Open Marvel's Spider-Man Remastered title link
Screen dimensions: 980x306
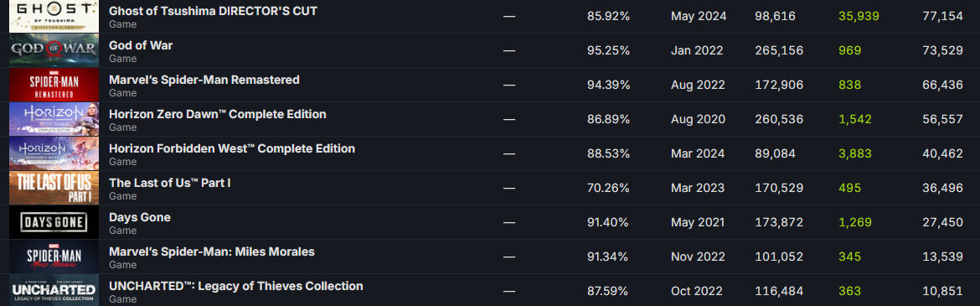204,80
